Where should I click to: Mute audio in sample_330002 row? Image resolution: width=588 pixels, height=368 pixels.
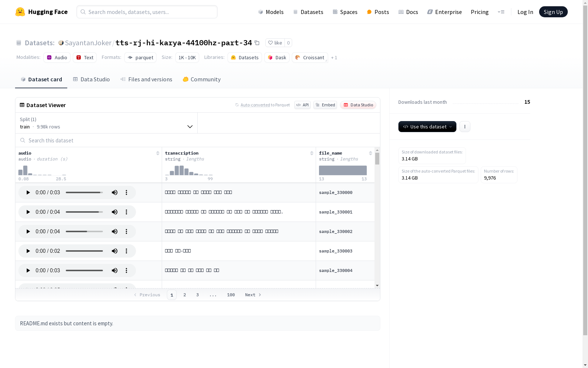click(x=115, y=231)
